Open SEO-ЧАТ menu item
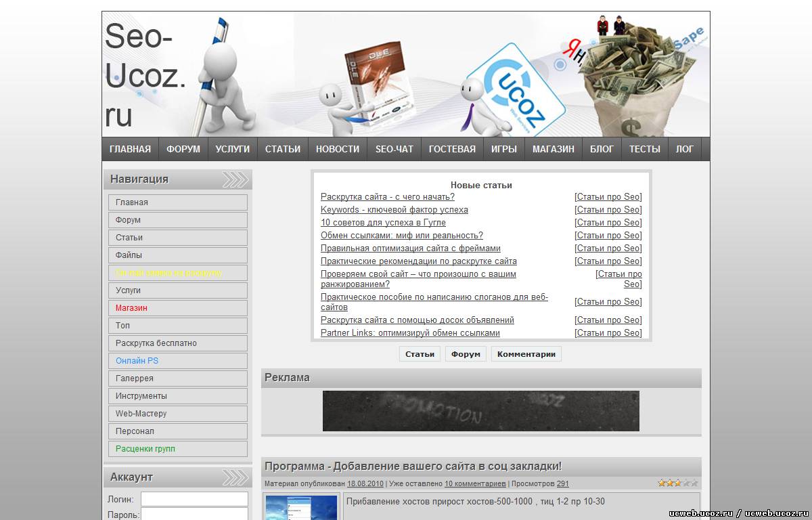 click(394, 149)
